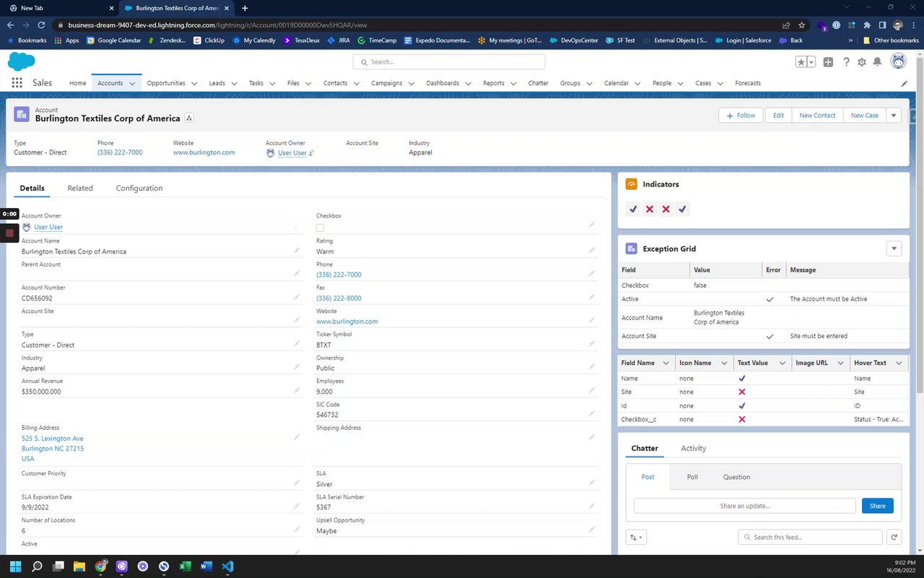Click the Share an update field
This screenshot has width=924, height=578.
coord(745,506)
